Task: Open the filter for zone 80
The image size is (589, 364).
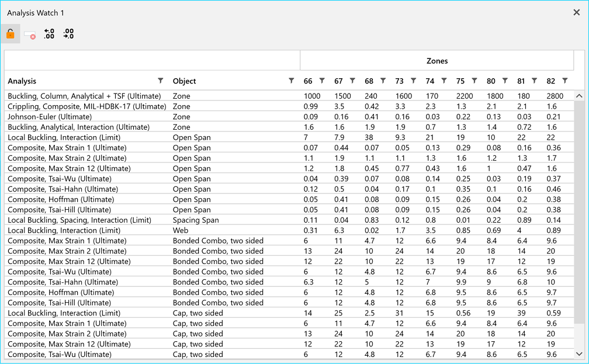Action: [x=505, y=81]
